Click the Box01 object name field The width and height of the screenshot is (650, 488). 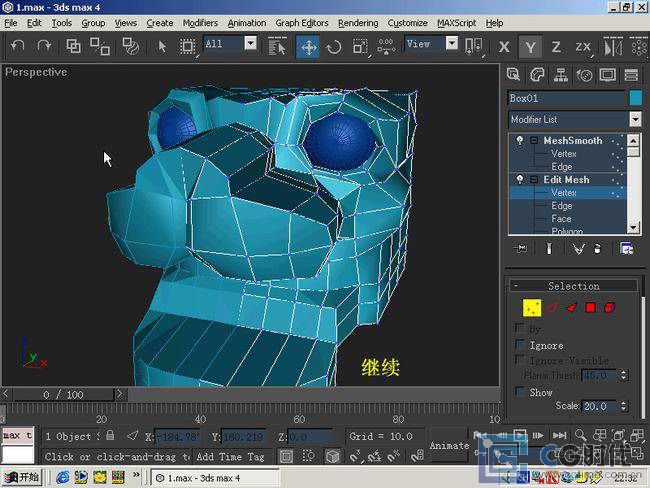[x=567, y=98]
